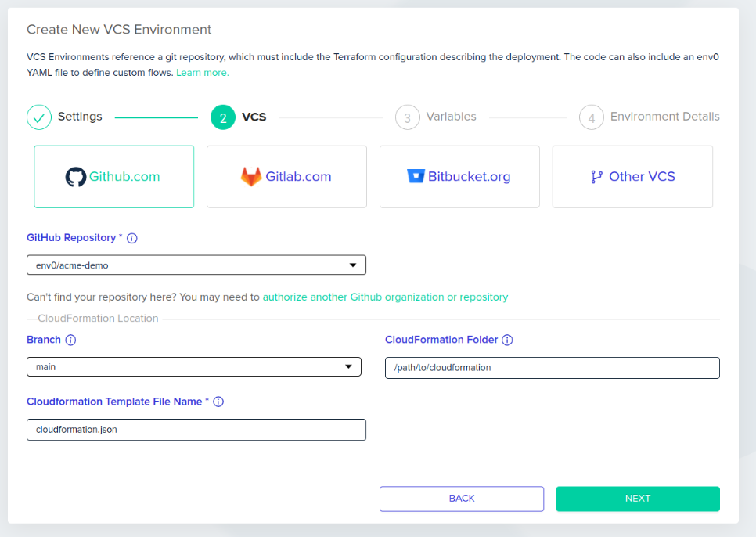Click the NEXT button

[638, 499]
